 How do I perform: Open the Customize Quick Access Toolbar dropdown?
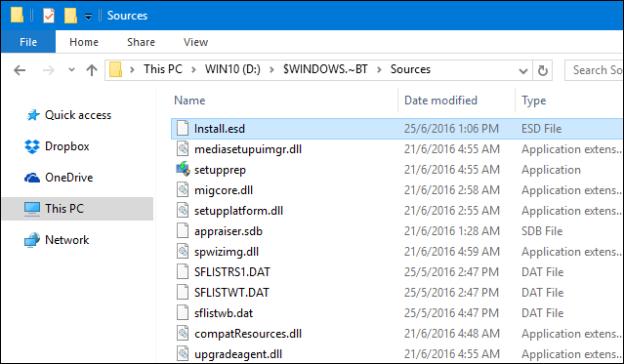pyautogui.click(x=88, y=17)
